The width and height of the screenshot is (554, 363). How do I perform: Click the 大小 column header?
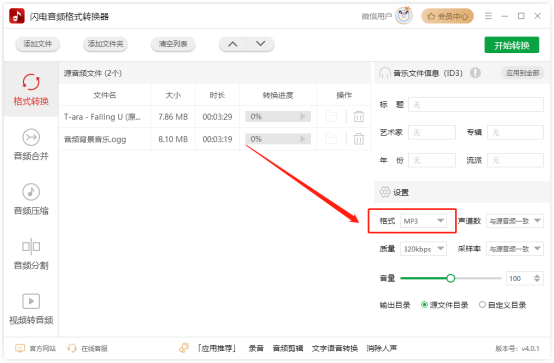(173, 95)
